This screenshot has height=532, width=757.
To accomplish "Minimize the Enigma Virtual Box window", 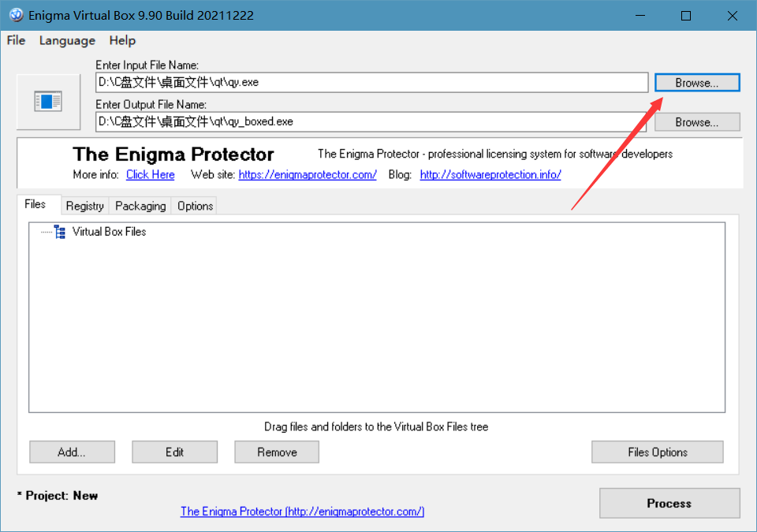I will [640, 16].
